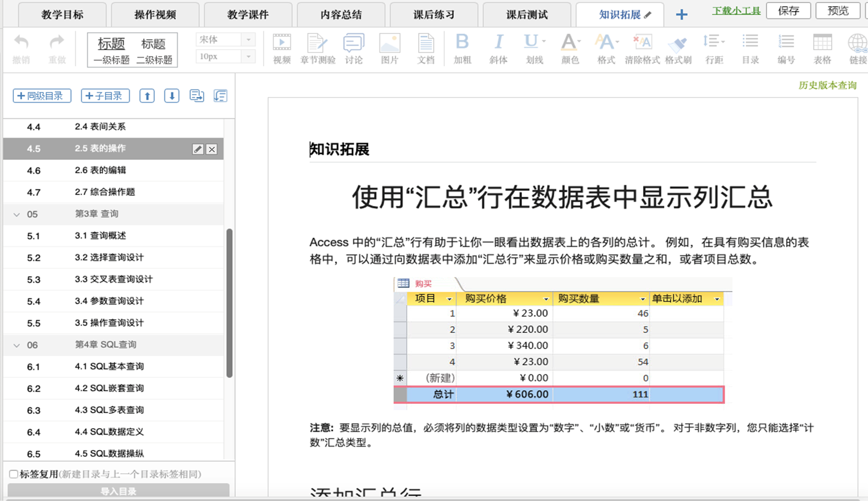Collapse the 第3章 查询 chapter
This screenshot has width=868, height=502.
[x=17, y=214]
